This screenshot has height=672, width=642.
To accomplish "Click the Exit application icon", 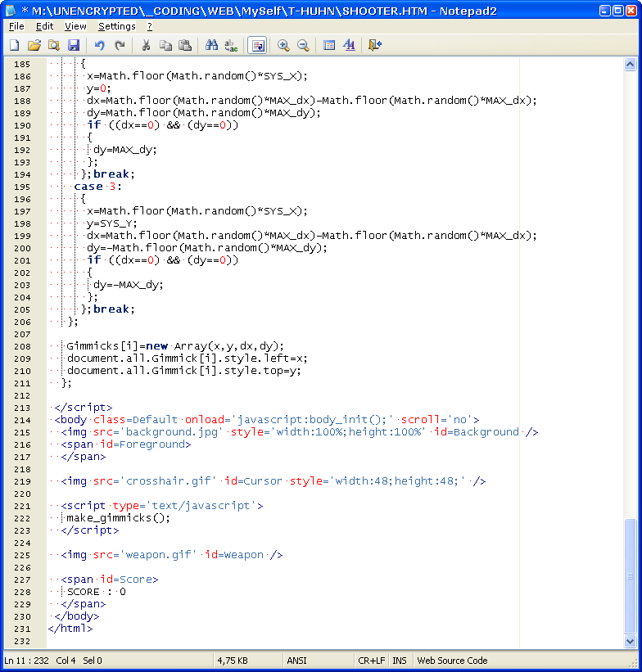I will click(375, 45).
